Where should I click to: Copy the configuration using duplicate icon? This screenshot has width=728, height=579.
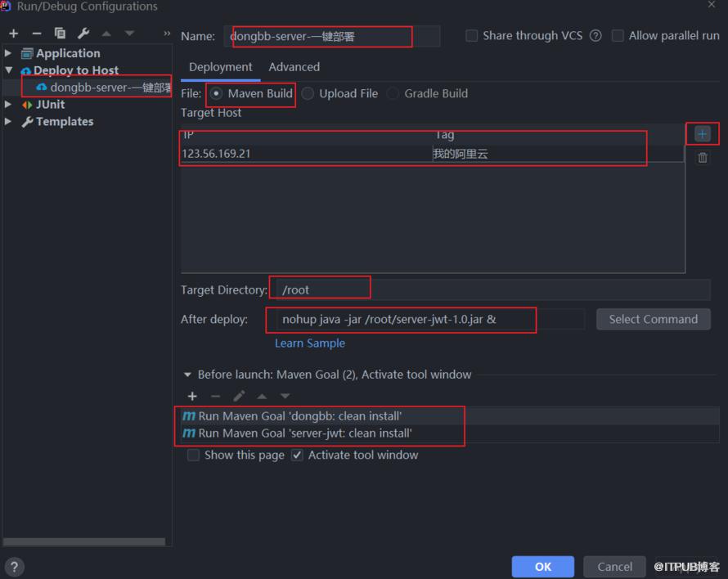[x=60, y=34]
